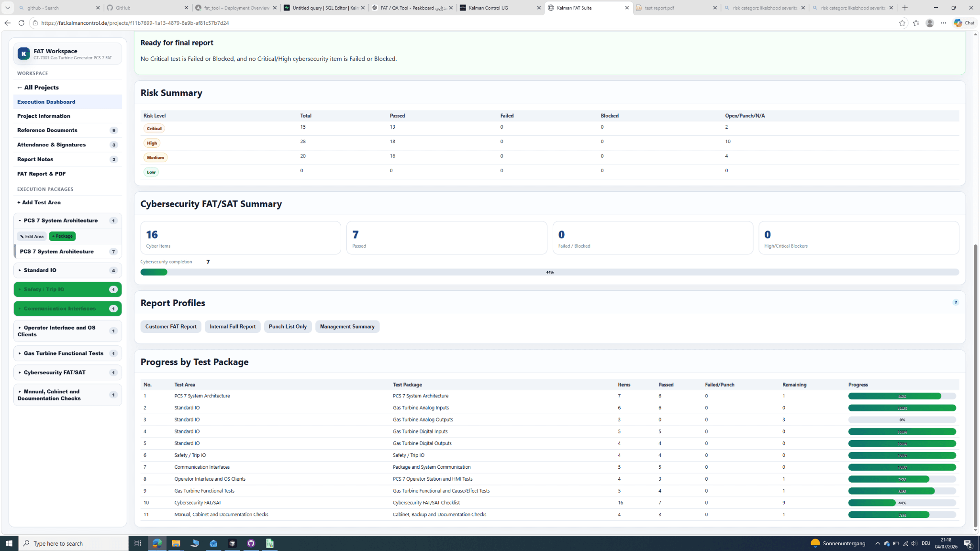Open Reference Documents in the sidebar
Viewport: 980px width, 551px height.
coord(67,130)
